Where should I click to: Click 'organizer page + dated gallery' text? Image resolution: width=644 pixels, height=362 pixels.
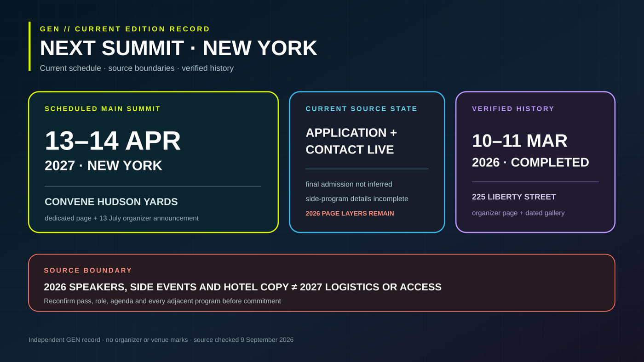point(518,213)
